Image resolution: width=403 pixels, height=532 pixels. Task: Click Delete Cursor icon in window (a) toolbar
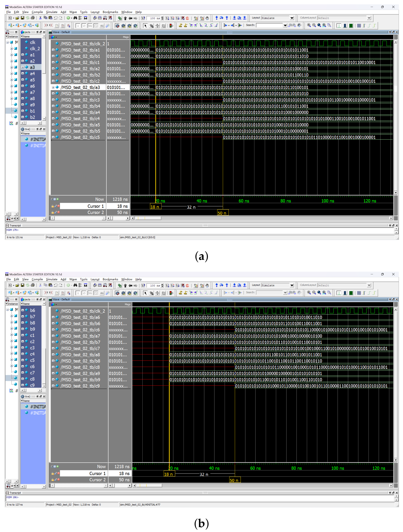coord(186,25)
